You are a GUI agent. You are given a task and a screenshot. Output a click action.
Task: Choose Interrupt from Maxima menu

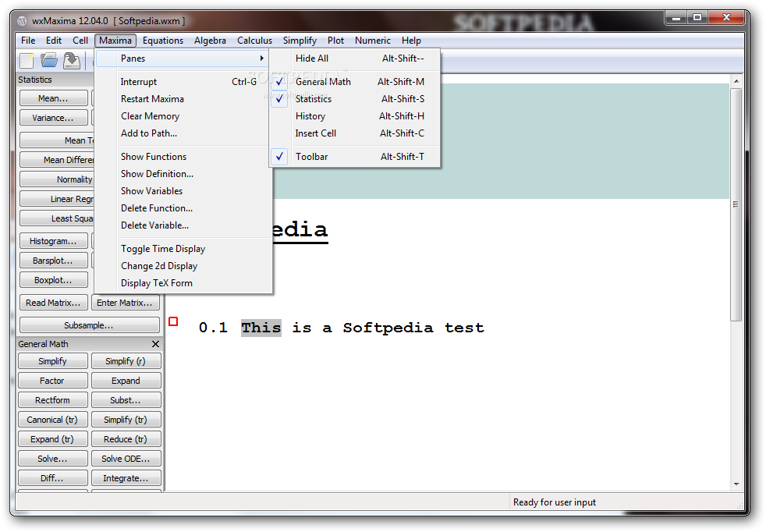coord(183,82)
